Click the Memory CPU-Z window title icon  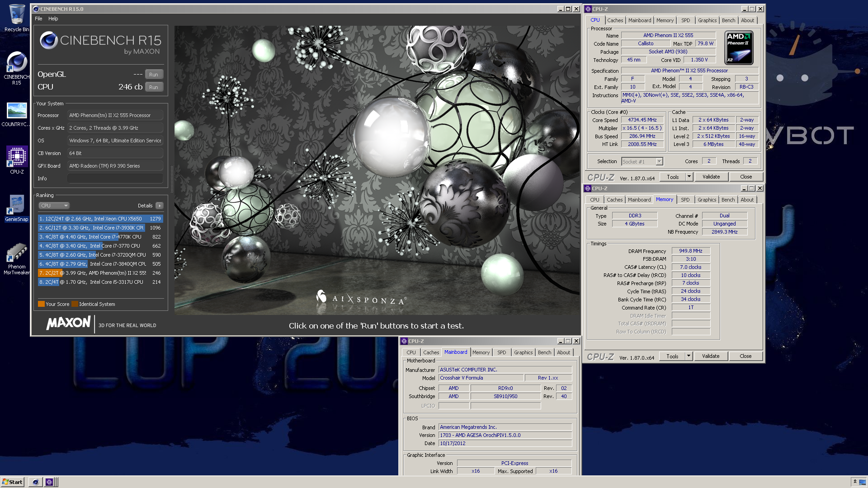588,188
